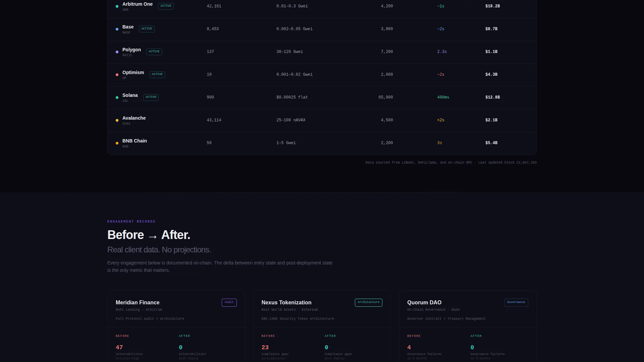Click chain ID 137 for Polygon
The width and height of the screenshot is (644, 362).
coord(210,52)
